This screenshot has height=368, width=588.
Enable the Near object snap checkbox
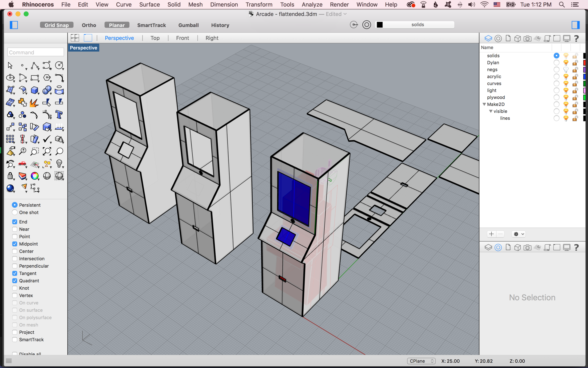(x=15, y=229)
